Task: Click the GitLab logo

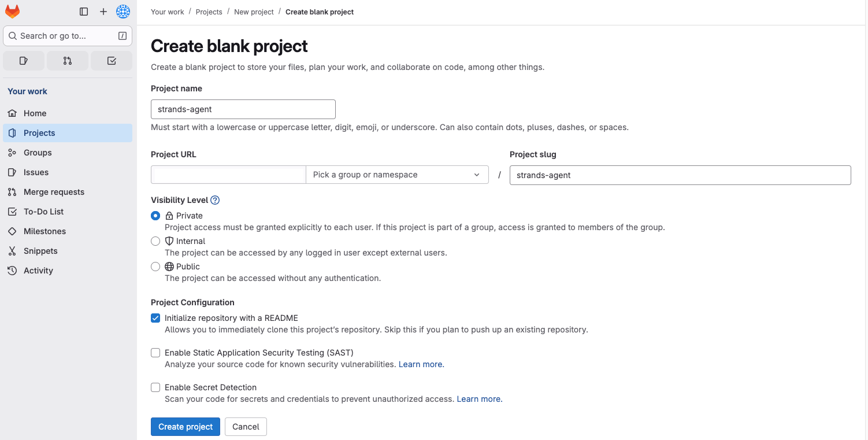Action: click(x=12, y=11)
